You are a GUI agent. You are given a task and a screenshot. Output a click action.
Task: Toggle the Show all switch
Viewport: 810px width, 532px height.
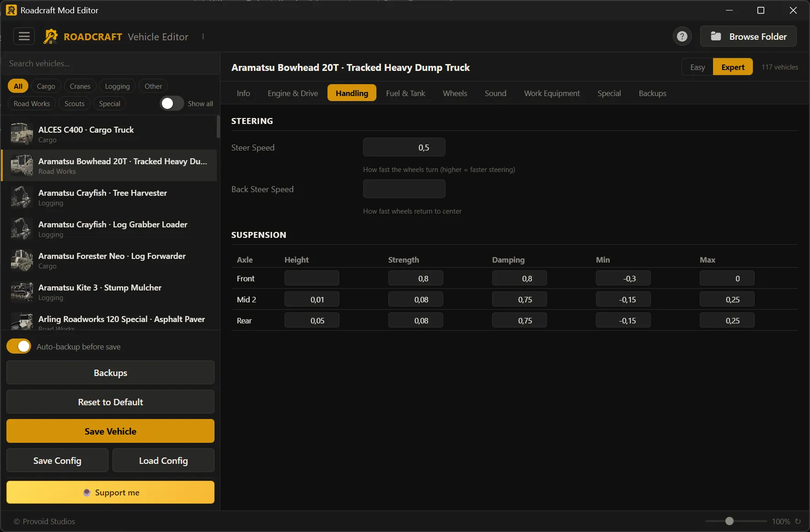172,103
